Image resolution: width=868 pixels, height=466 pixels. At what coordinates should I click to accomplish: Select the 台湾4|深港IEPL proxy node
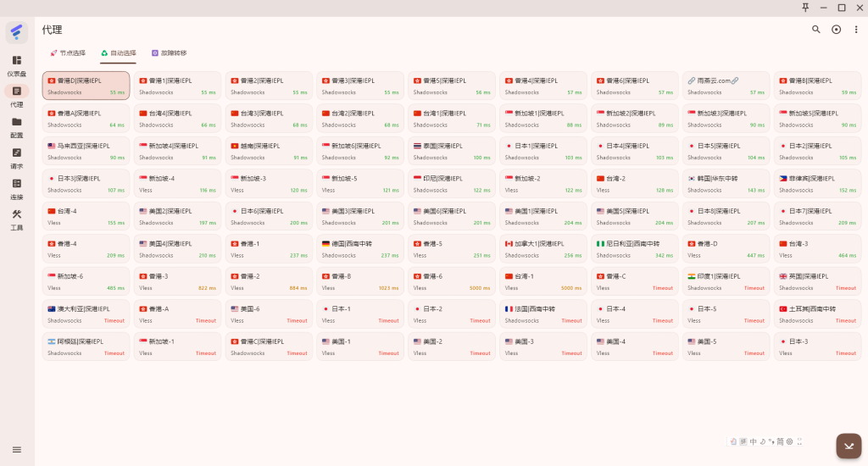(x=177, y=119)
